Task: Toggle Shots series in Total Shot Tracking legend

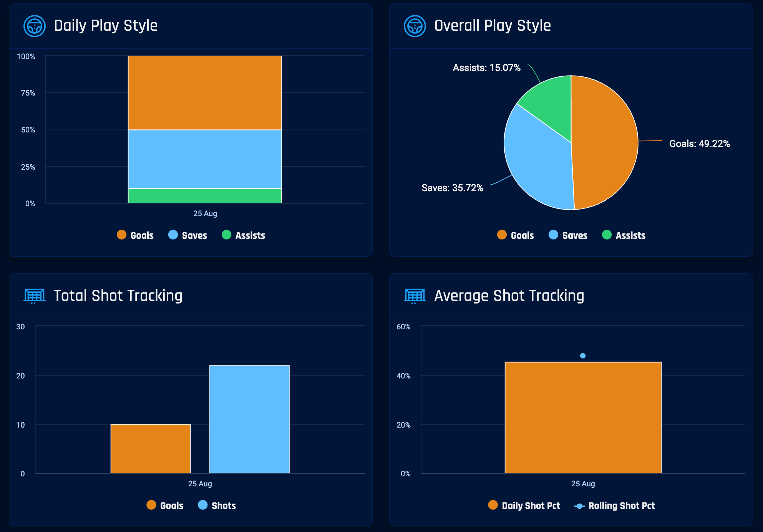Action: [217, 506]
